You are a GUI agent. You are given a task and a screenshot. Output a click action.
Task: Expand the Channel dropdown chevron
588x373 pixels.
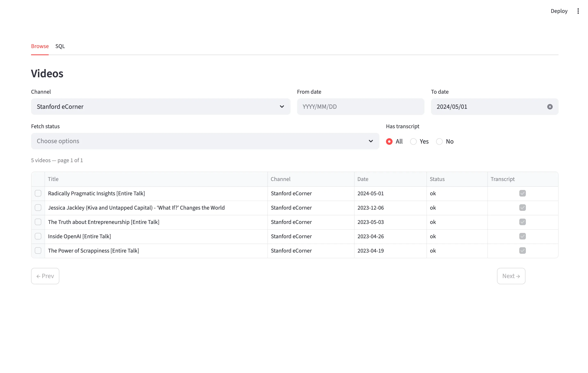tap(282, 107)
